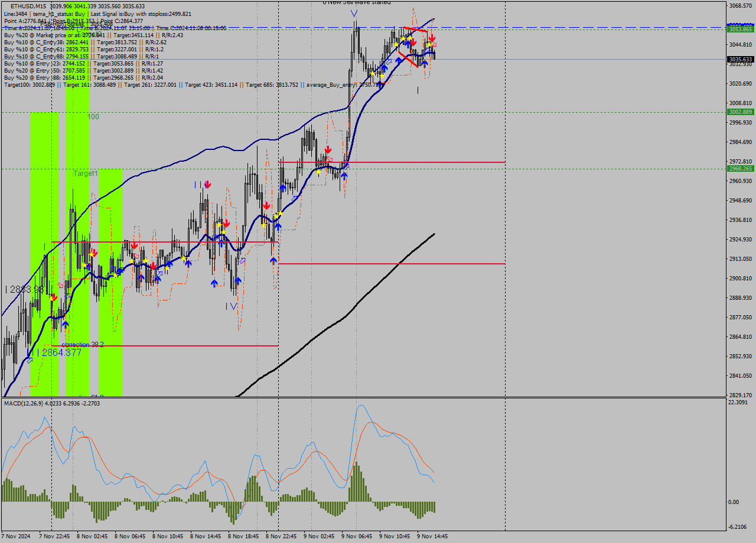
Task: Click the 2900.810 price axis label
Action: click(x=740, y=278)
